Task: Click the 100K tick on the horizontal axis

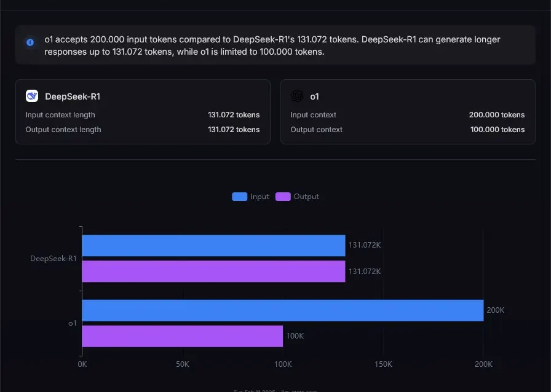Action: click(283, 364)
